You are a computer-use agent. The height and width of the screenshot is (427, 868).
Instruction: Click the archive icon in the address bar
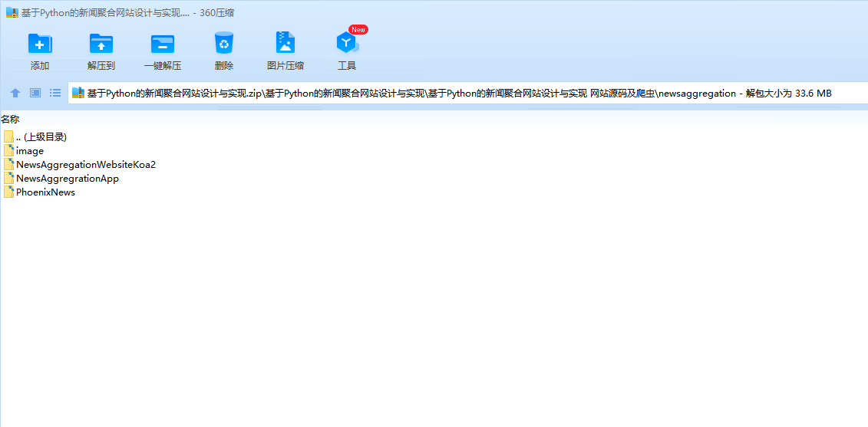tap(78, 93)
